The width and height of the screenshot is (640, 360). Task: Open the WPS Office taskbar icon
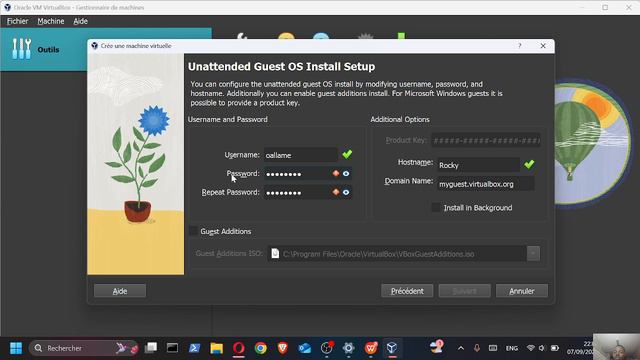[x=371, y=348]
